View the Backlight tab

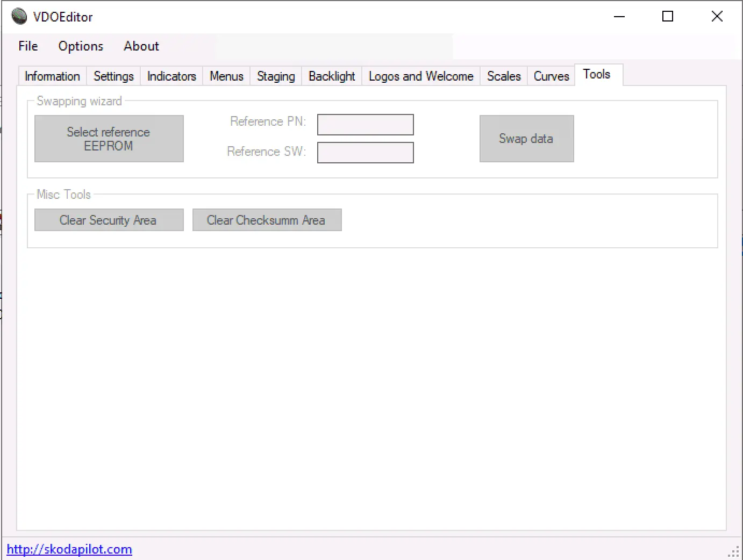point(332,76)
